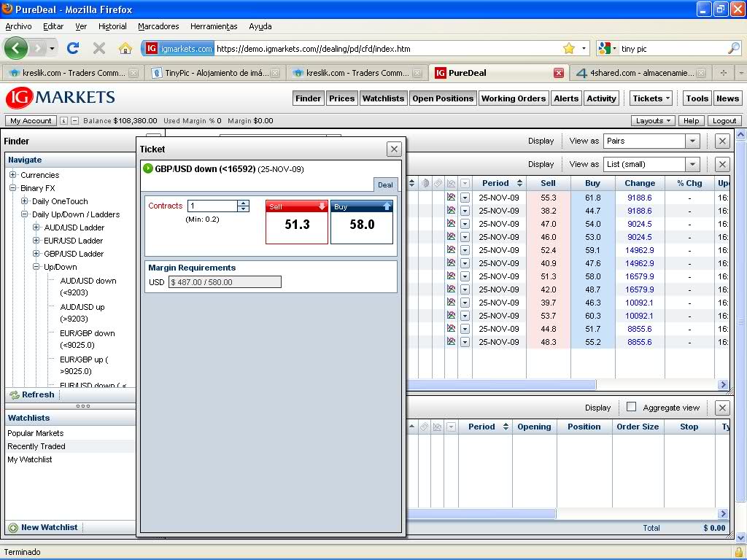The width and height of the screenshot is (747, 560).
Task: Expand the EUR/USD Ladder node
Action: point(36,241)
